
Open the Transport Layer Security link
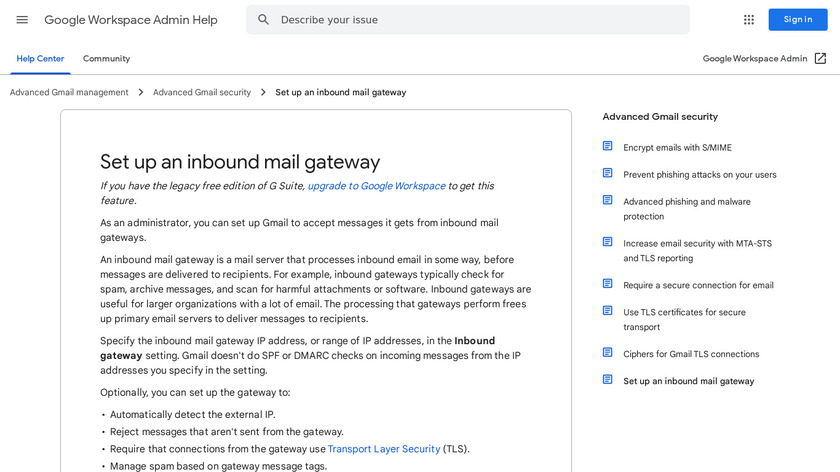click(x=384, y=449)
